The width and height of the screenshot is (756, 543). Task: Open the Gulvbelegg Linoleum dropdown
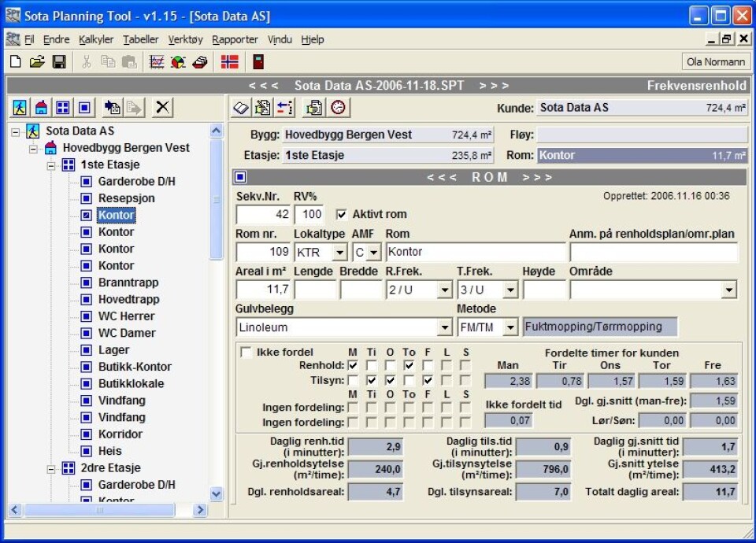444,327
